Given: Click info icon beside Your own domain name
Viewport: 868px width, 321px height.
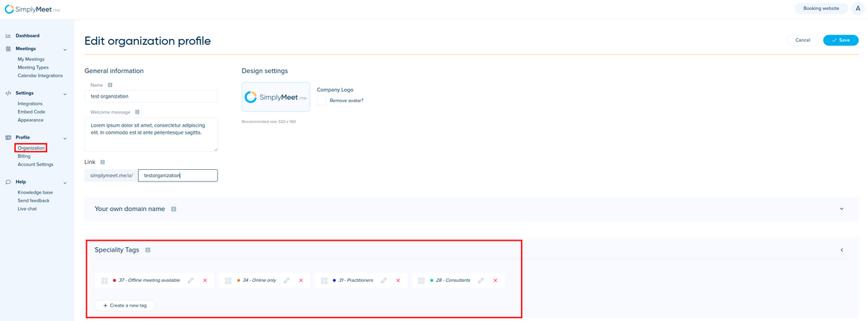Looking at the screenshot, I should click(174, 209).
